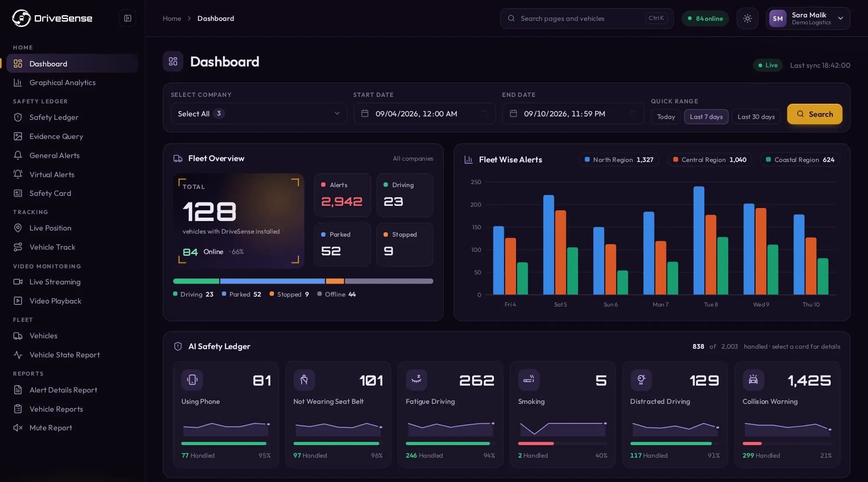This screenshot has width=868, height=482.
Task: Go to Evidence Query page
Action: click(x=72, y=136)
